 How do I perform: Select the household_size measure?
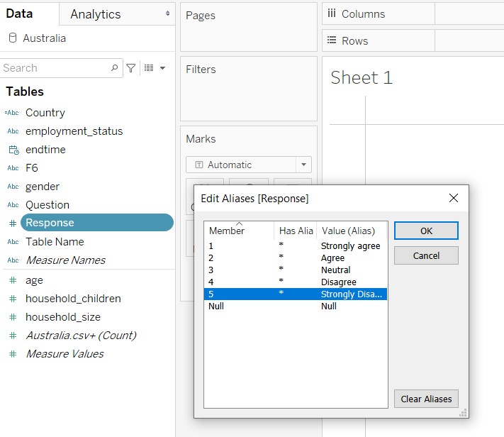[63, 317]
